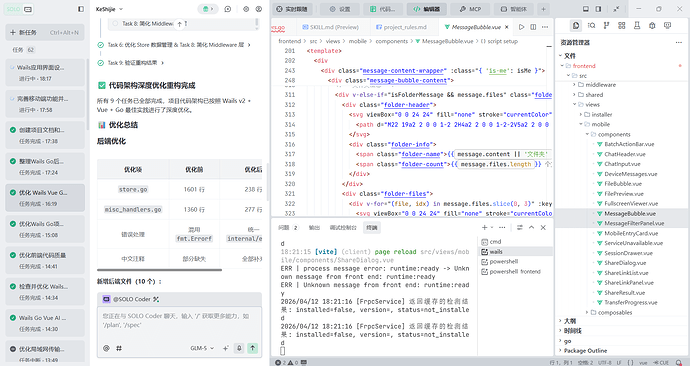Image resolution: width=690 pixels, height=366 pixels.
Task: Open the source control branch icon
Action: pyautogui.click(x=606, y=26)
